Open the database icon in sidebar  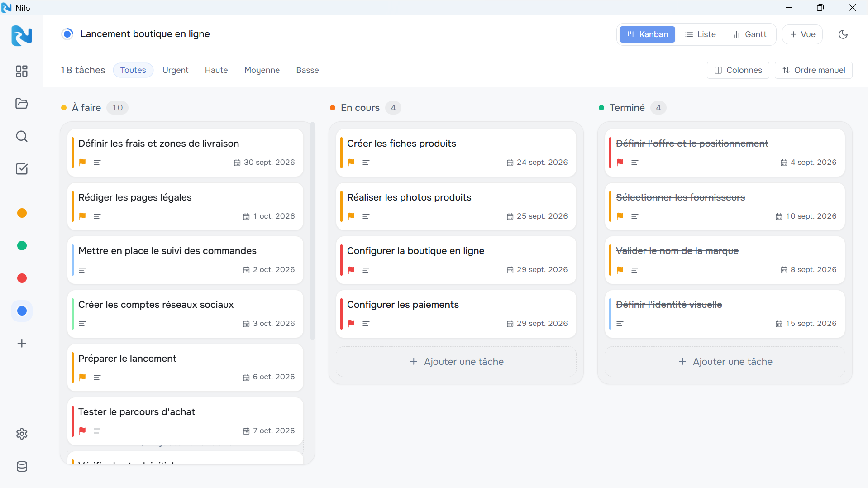(22, 467)
